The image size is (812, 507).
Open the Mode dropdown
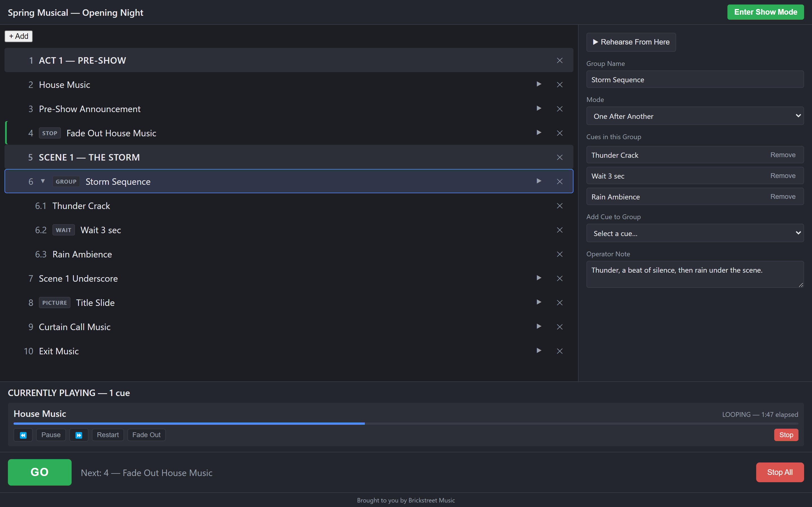(694, 116)
